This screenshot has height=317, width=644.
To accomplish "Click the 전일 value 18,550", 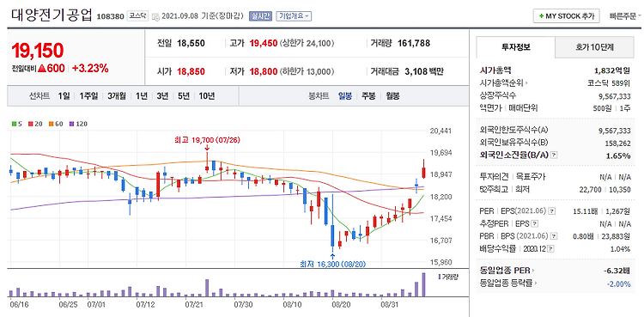I will 191,43.
